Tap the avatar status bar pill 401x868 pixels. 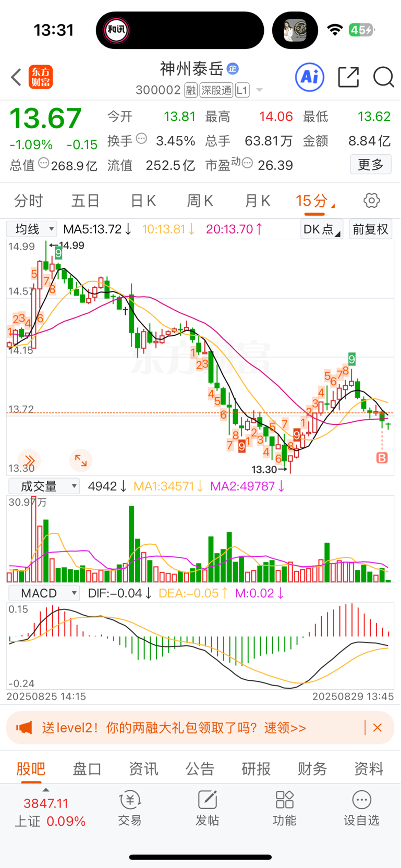[295, 30]
